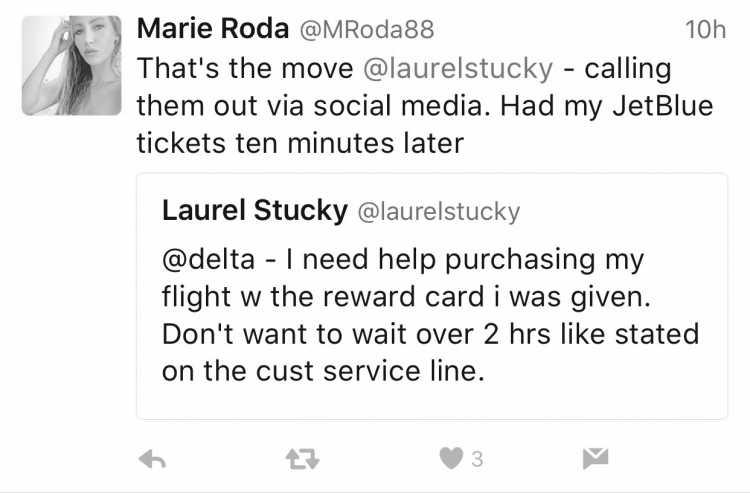
Task: Click the 10h timestamp
Action: point(706,30)
